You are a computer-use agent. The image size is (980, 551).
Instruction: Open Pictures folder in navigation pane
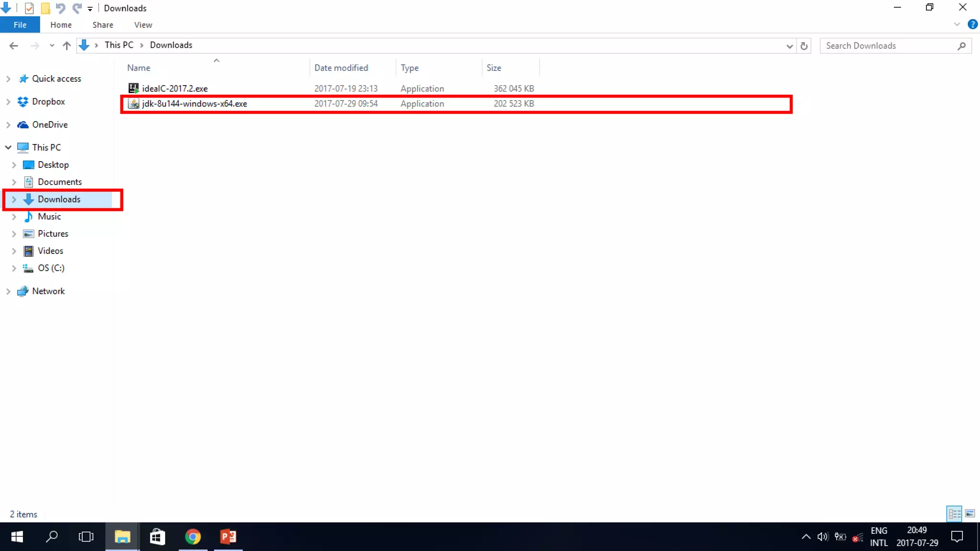coord(53,233)
